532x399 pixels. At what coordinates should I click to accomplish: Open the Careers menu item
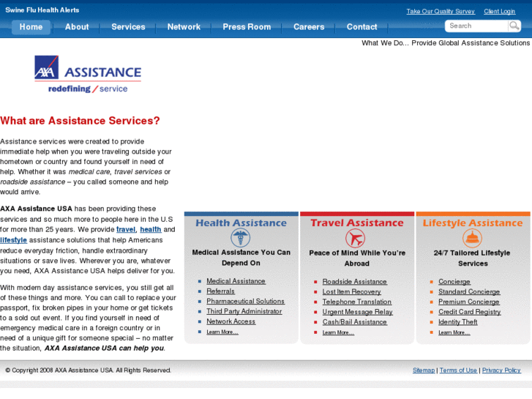tap(309, 27)
